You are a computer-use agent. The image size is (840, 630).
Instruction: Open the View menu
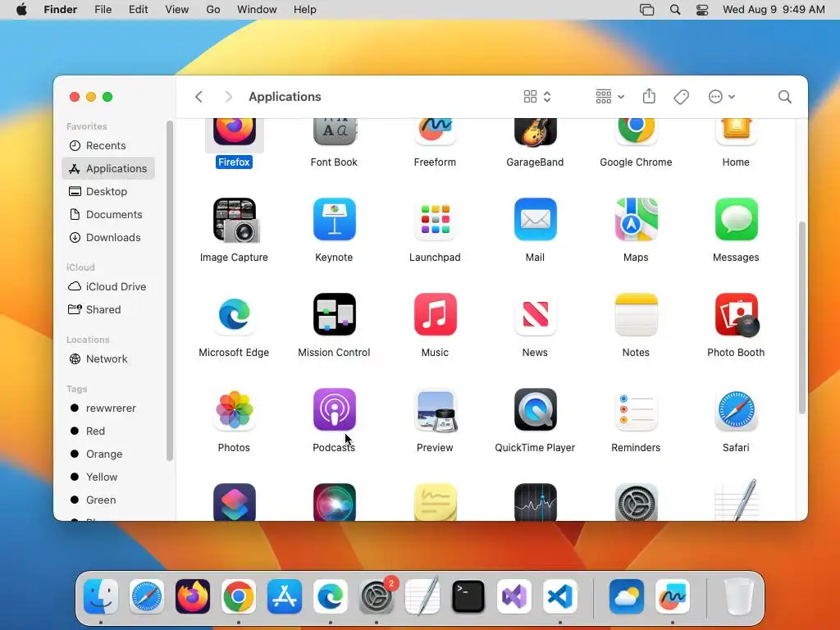coord(177,10)
